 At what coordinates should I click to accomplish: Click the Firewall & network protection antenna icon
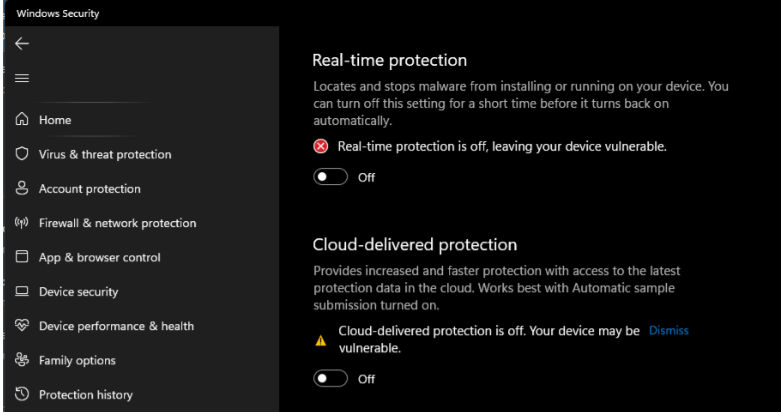click(x=22, y=223)
